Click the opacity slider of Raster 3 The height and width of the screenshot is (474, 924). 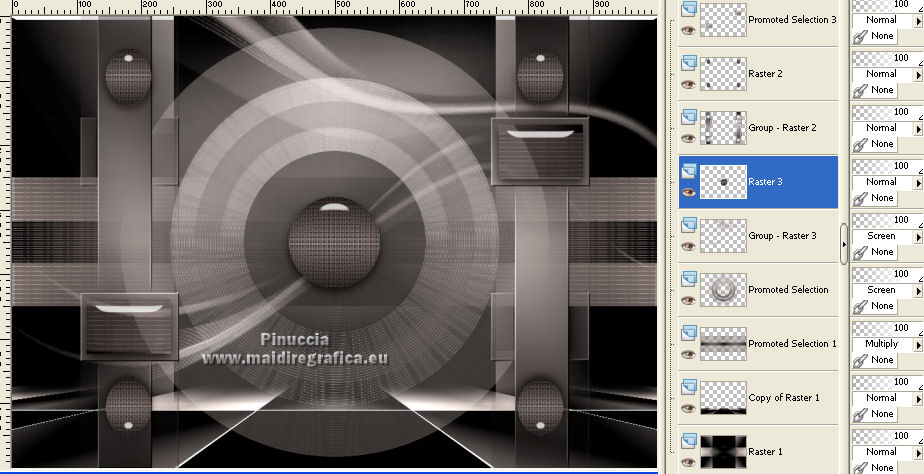pyautogui.click(x=887, y=166)
